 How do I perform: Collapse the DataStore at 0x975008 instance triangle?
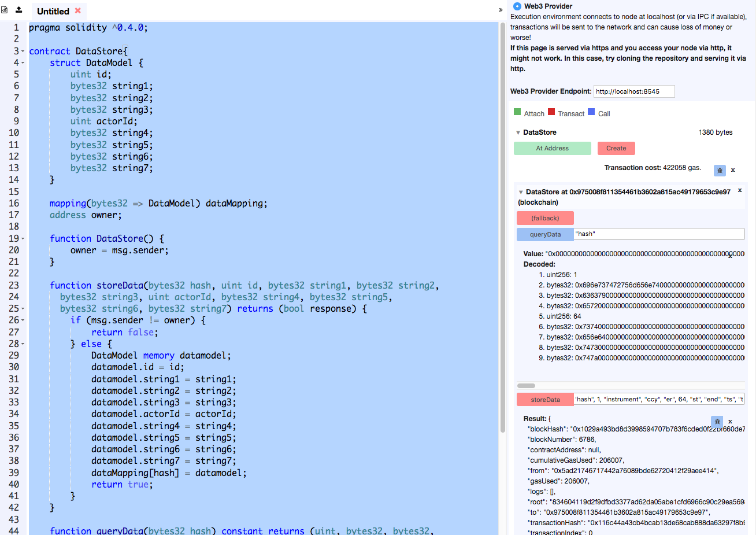(521, 192)
